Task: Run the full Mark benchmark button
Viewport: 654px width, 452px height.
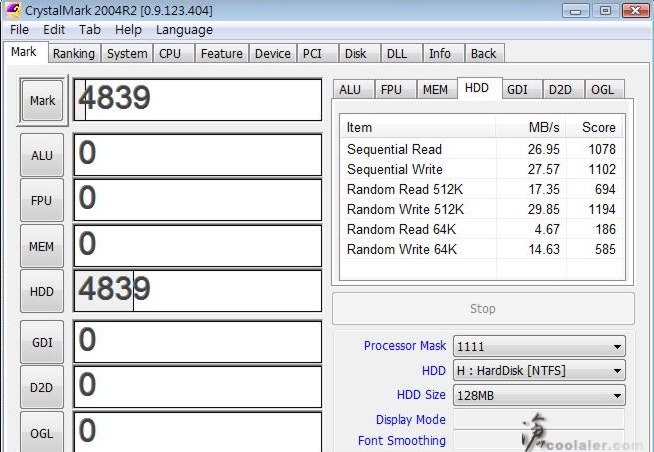Action: [x=42, y=100]
